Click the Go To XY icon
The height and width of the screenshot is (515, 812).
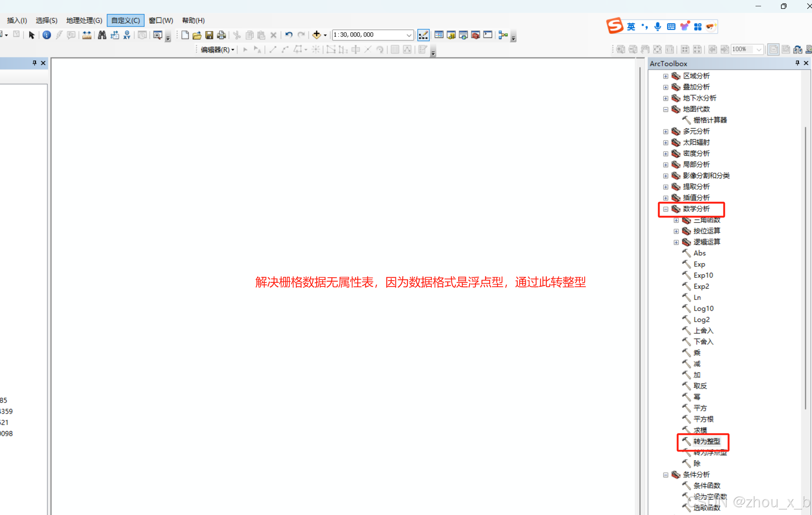click(127, 35)
